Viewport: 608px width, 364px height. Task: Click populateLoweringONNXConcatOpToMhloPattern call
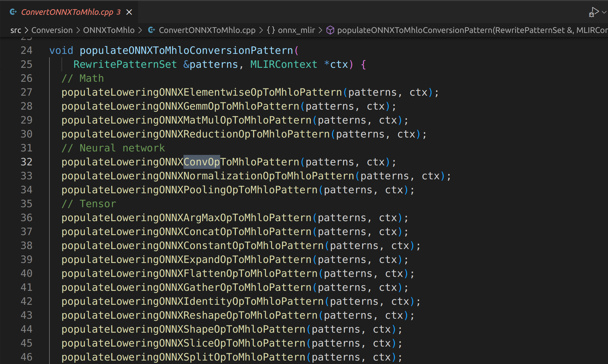(x=187, y=232)
